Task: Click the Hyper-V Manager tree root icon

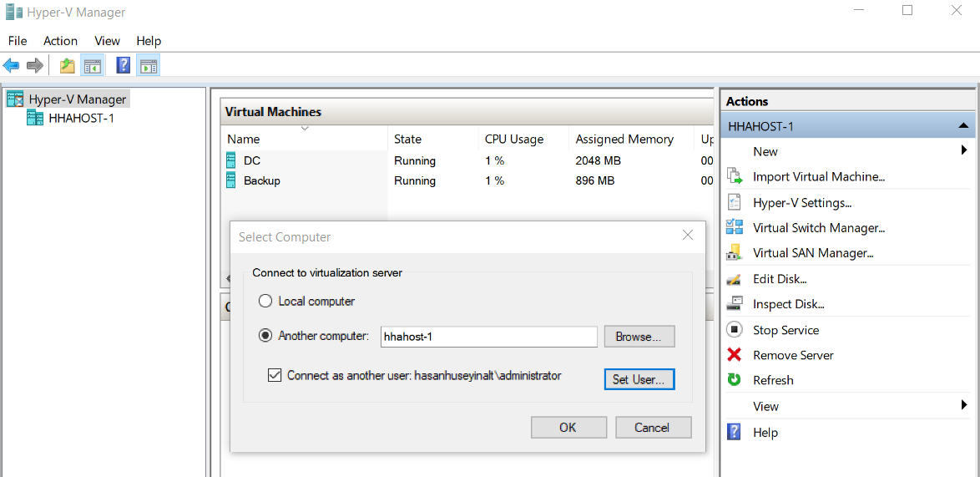Action: (15, 99)
